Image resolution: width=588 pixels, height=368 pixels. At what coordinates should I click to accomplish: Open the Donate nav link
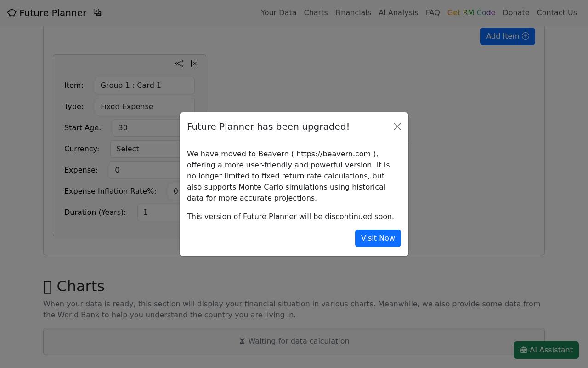[516, 13]
